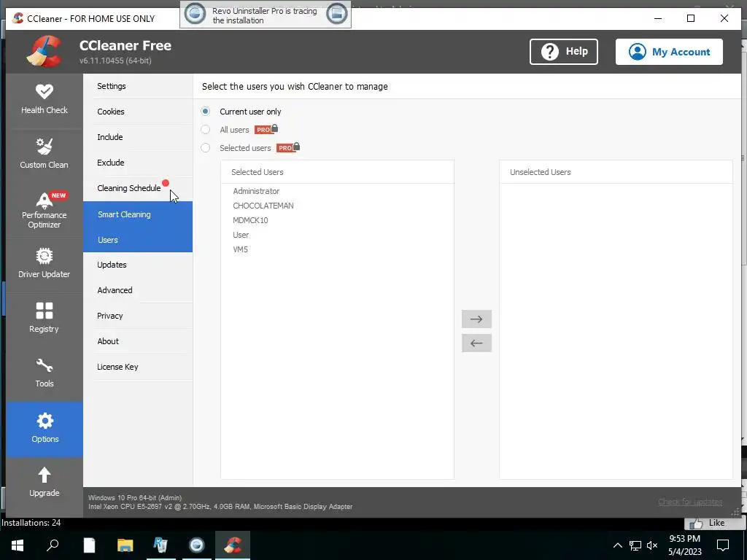This screenshot has width=747, height=560.
Task: Open the Include options page
Action: click(x=138, y=137)
